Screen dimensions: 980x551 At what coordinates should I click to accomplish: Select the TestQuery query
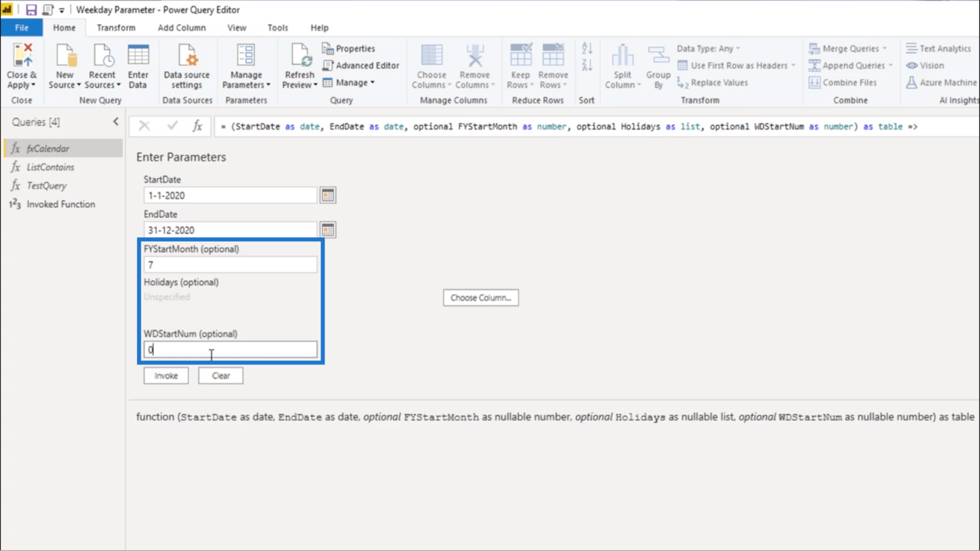pyautogui.click(x=62, y=185)
